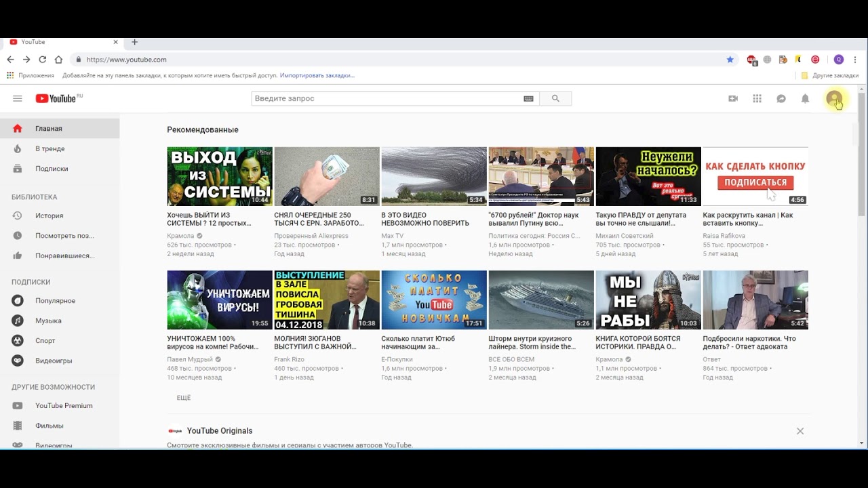Open the Подбросили наркотики video title
This screenshot has height=488, width=868.
coord(749,342)
